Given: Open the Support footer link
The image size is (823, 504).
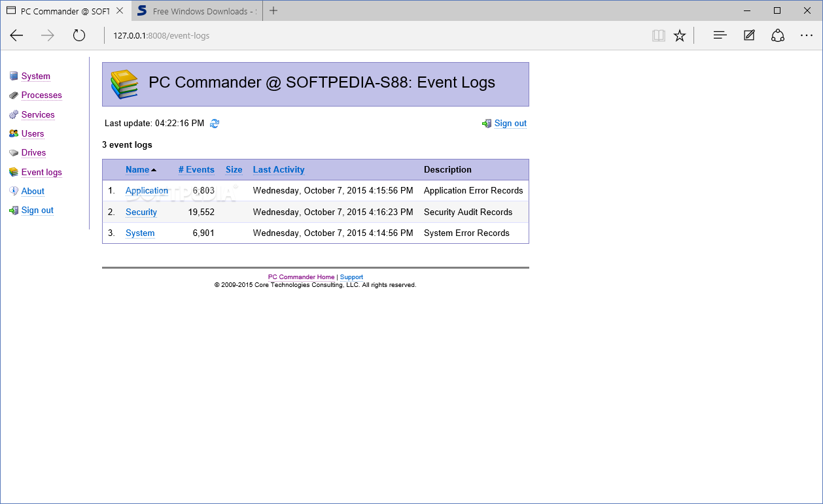Looking at the screenshot, I should coord(351,277).
